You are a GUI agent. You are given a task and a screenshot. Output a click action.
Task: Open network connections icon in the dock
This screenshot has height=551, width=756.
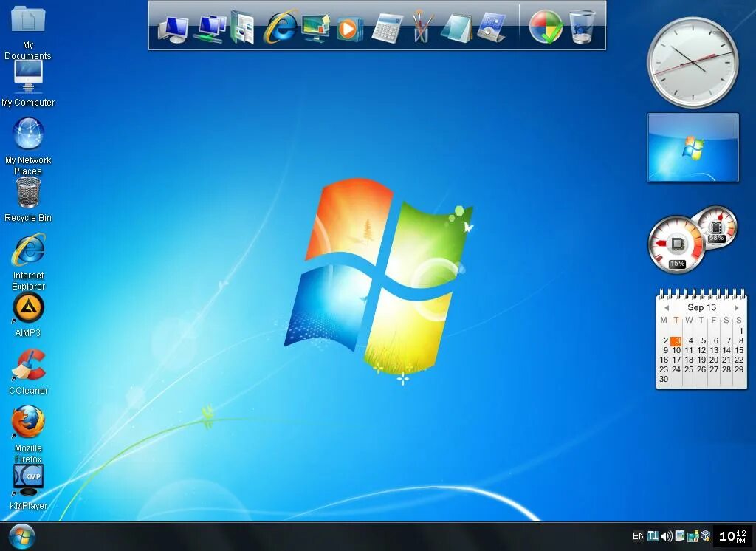(x=210, y=29)
